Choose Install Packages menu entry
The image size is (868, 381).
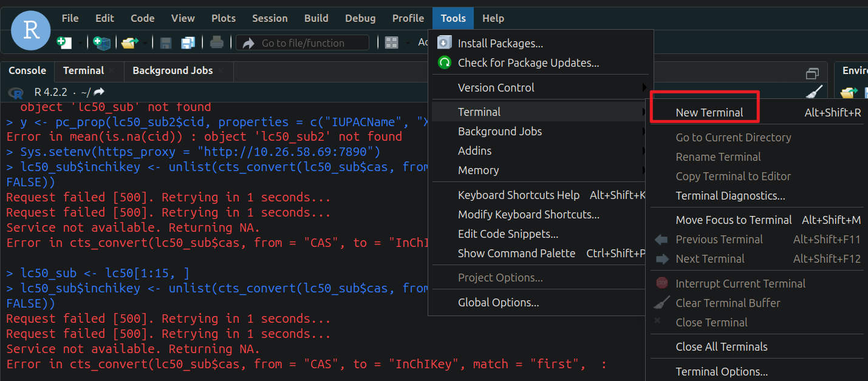500,44
